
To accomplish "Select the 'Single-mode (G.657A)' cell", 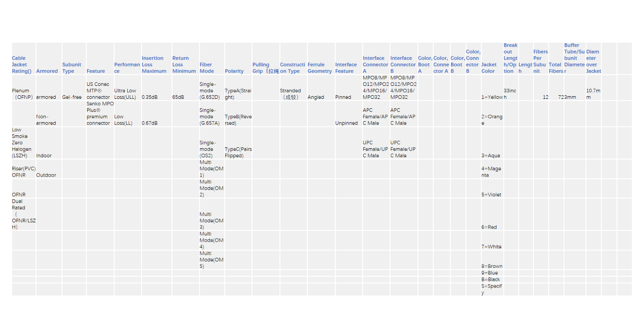I will pos(212,114).
